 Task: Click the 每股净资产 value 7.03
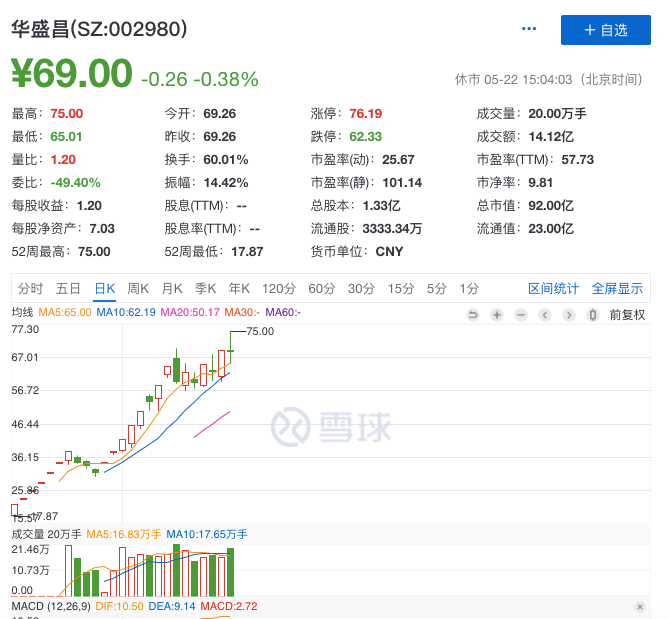[102, 229]
